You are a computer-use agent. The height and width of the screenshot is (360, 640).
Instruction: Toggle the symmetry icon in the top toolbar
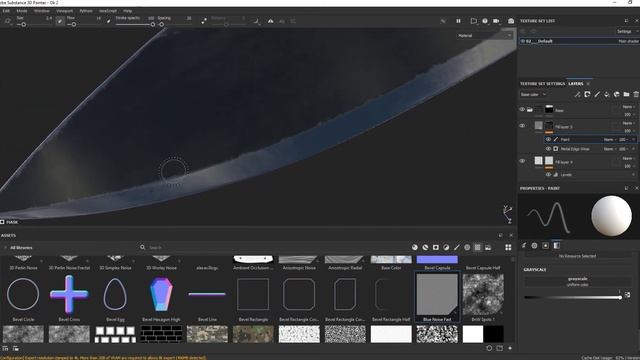coord(270,21)
